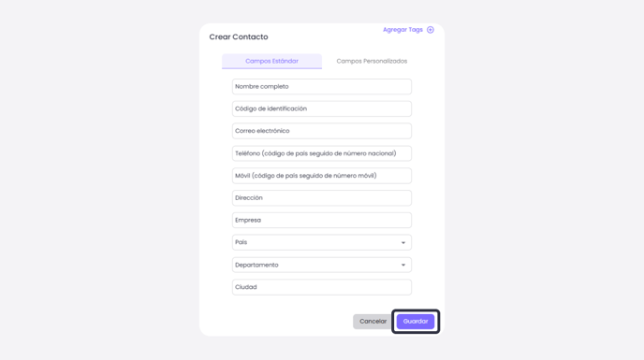
Task: Switch to the Campos Estándar tab
Action: coord(271,61)
